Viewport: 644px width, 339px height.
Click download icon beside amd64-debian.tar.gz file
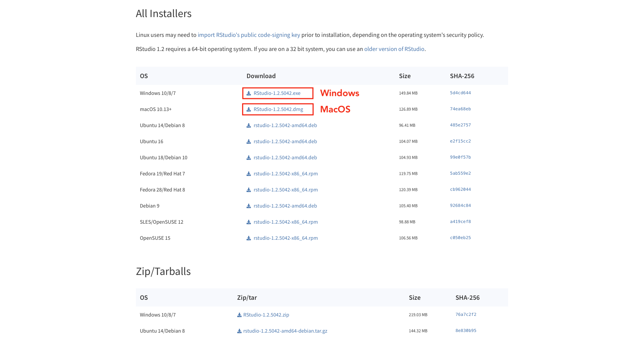coord(239,331)
